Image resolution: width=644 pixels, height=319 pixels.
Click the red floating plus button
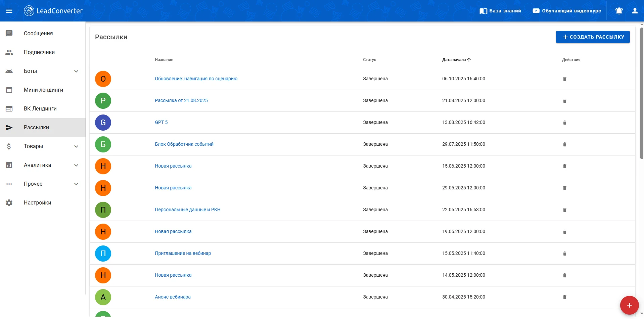tap(629, 305)
